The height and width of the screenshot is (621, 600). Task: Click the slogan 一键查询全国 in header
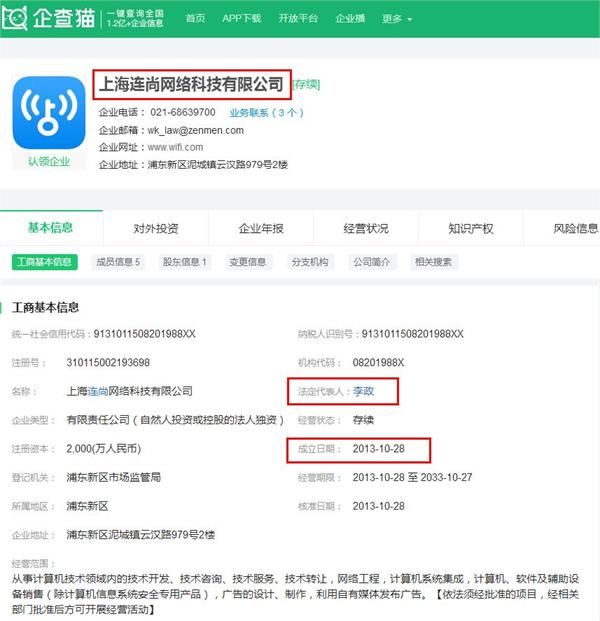[x=135, y=13]
